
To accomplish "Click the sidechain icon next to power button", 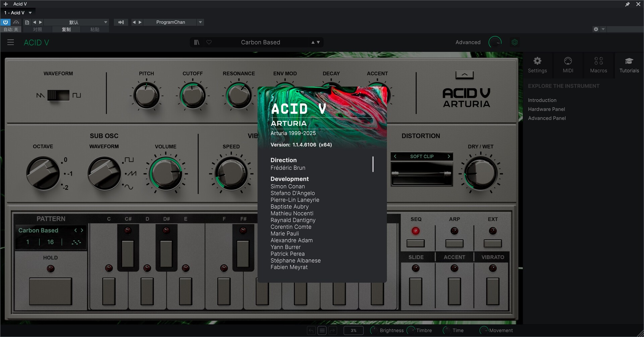I will (x=16, y=22).
